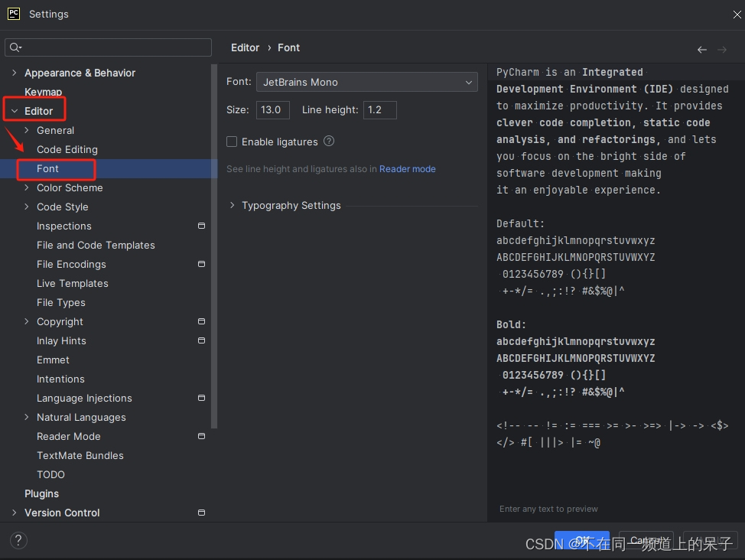Click the Cancel button
Screen dimensions: 745x560
pyautogui.click(x=646, y=540)
